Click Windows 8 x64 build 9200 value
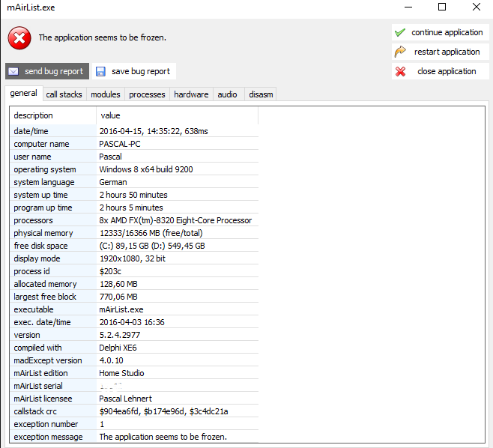The image size is (493, 448). click(x=146, y=169)
